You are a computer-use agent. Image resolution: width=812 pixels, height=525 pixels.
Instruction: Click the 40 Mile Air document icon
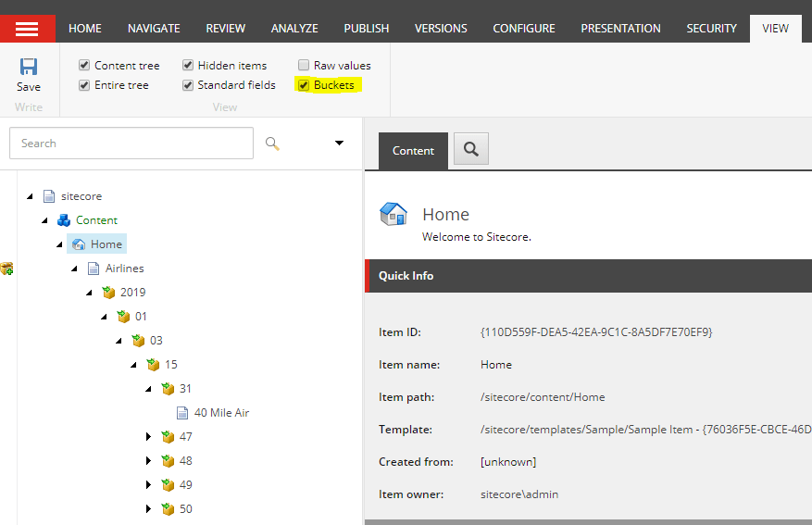point(182,413)
